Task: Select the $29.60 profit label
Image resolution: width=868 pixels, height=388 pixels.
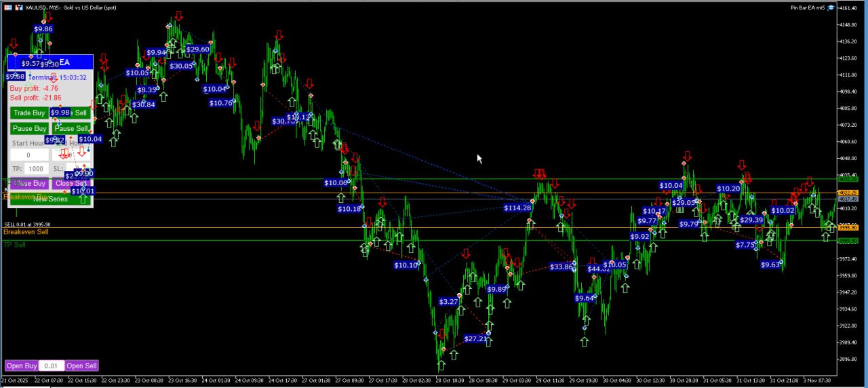Action: coord(197,49)
